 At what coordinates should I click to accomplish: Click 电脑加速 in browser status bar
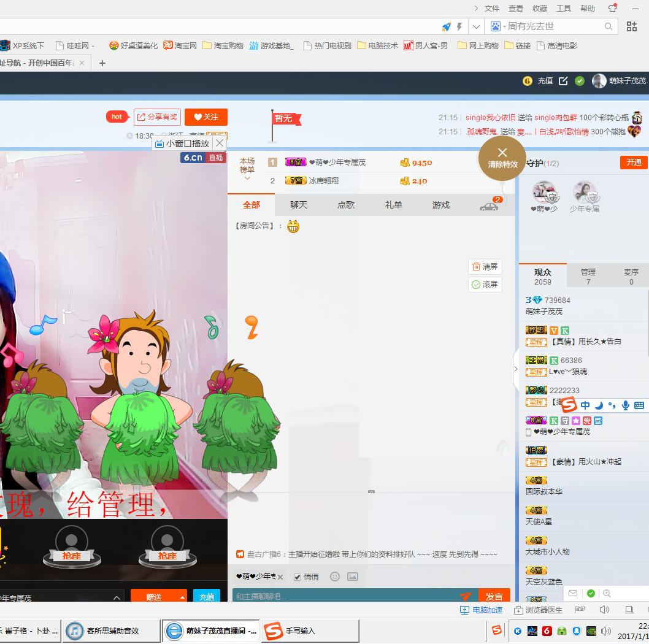coord(482,610)
